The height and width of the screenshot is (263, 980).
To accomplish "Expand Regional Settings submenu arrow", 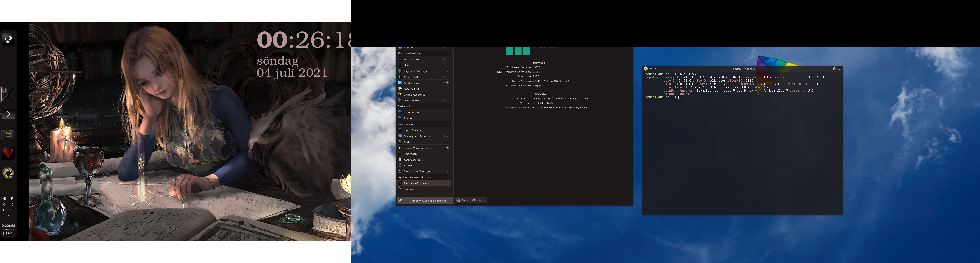I will (447, 71).
